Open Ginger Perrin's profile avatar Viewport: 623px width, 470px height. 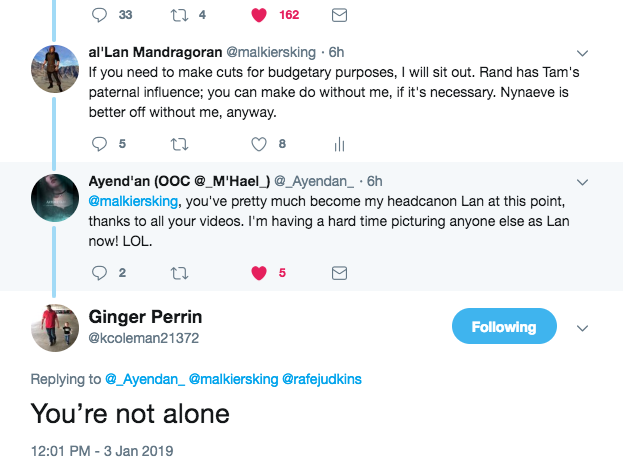pyautogui.click(x=58, y=327)
